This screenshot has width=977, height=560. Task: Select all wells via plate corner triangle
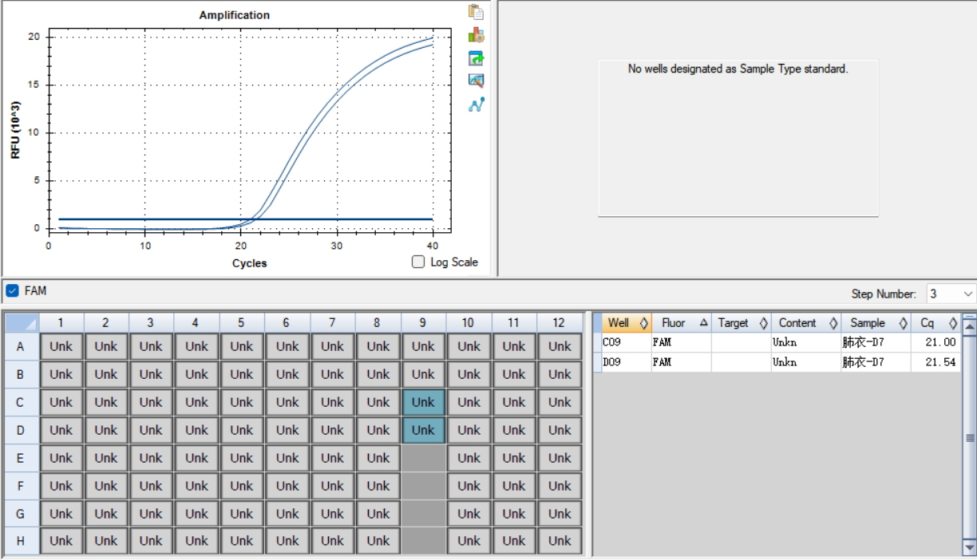click(22, 322)
